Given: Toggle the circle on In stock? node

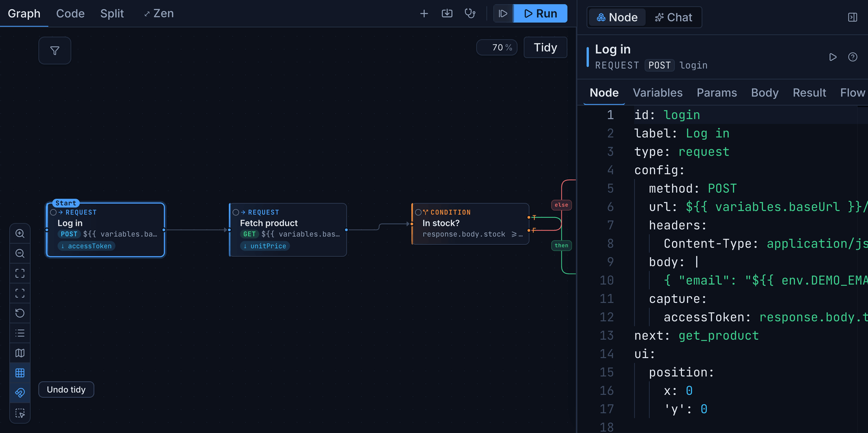Looking at the screenshot, I should click(x=418, y=212).
